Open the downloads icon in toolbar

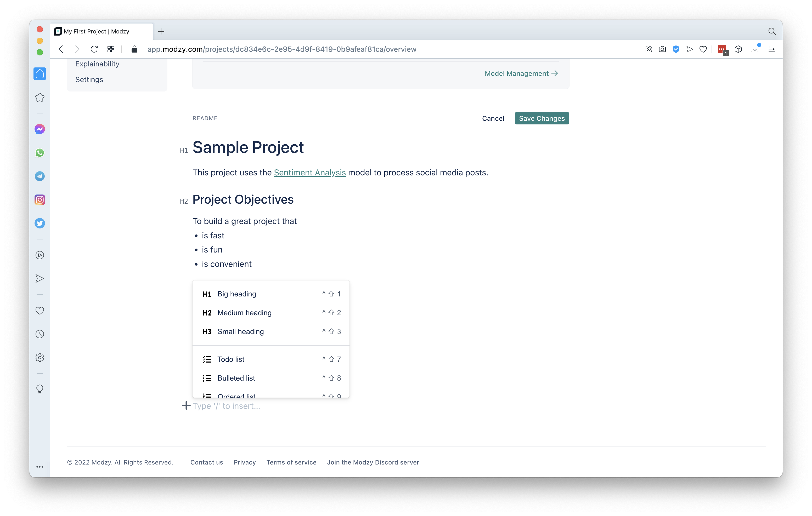pyautogui.click(x=755, y=49)
